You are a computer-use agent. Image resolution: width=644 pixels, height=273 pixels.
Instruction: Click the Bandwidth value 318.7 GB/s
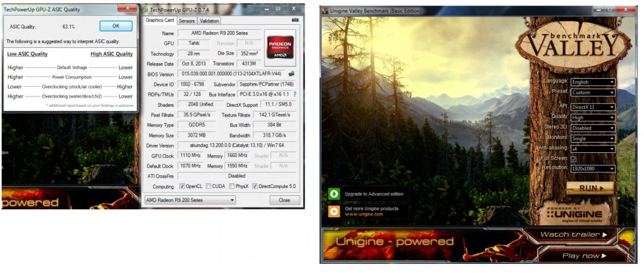275,135
